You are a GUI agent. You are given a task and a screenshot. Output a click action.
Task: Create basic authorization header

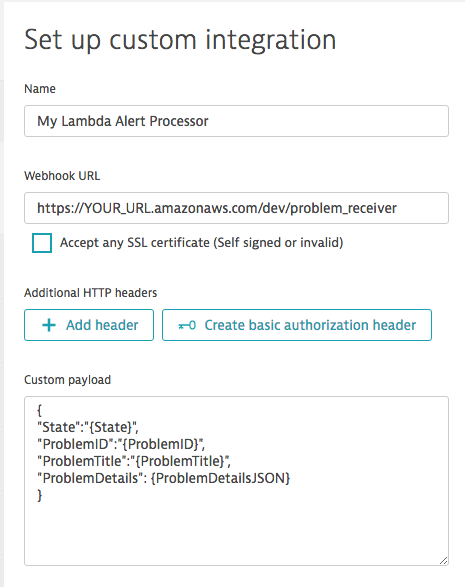[297, 325]
